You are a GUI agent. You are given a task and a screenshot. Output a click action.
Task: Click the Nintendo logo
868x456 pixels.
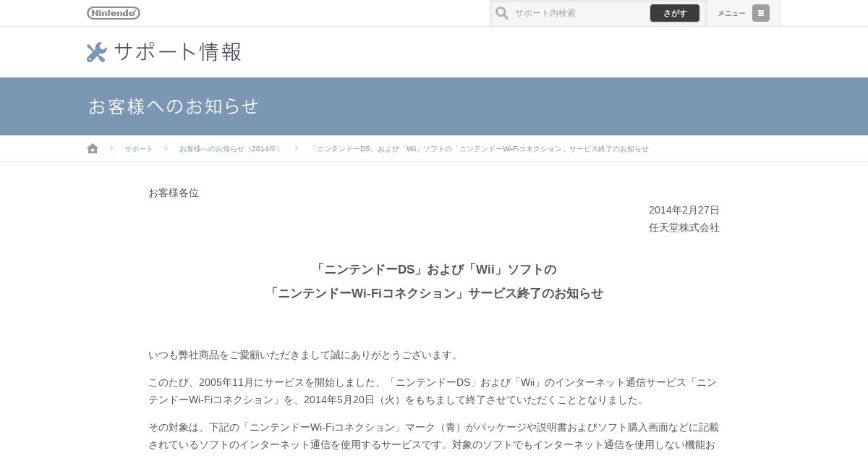coord(114,13)
